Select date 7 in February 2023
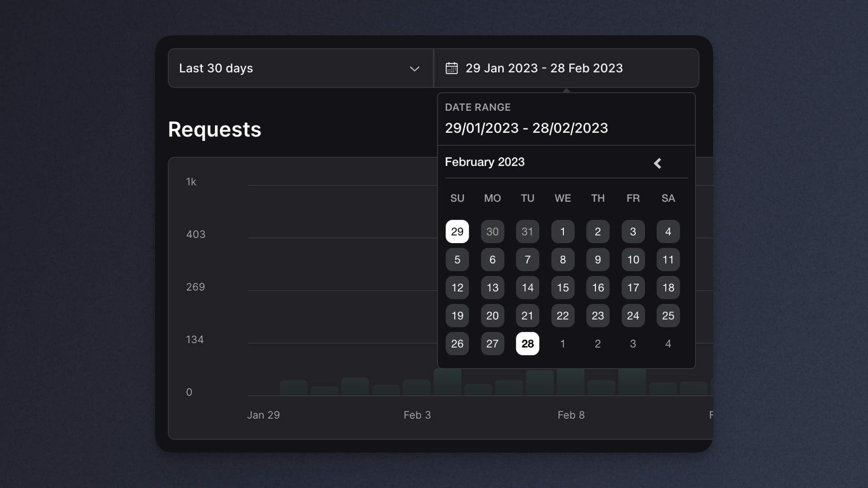Image resolution: width=868 pixels, height=488 pixels. point(527,259)
